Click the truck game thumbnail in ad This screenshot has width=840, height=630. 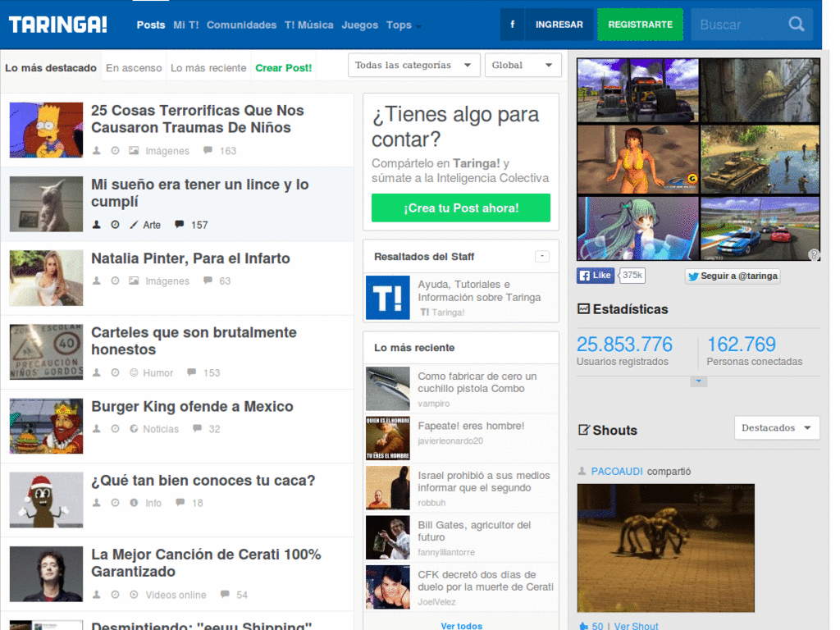[637, 90]
